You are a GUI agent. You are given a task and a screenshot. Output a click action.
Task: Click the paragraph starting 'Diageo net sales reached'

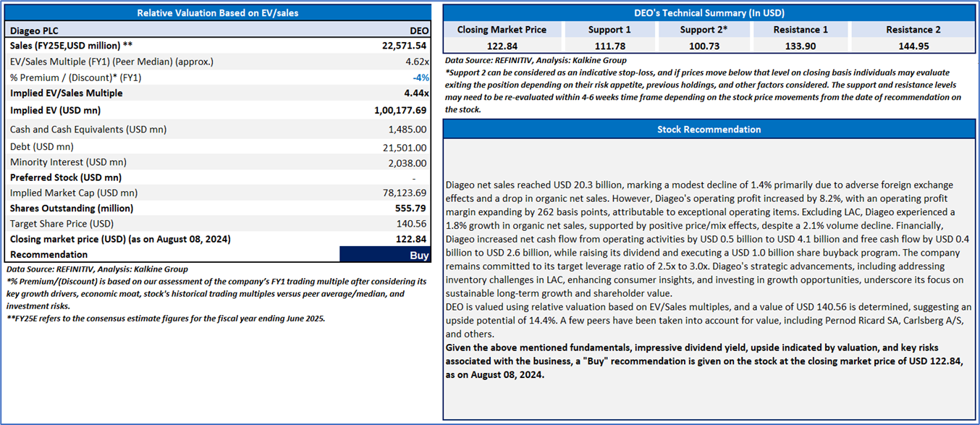707,239
